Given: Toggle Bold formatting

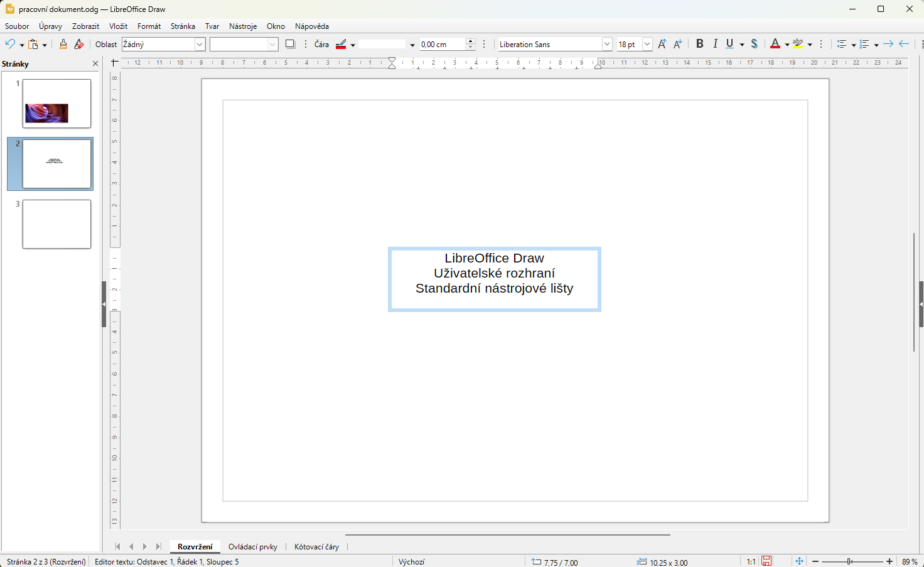Looking at the screenshot, I should [x=699, y=44].
